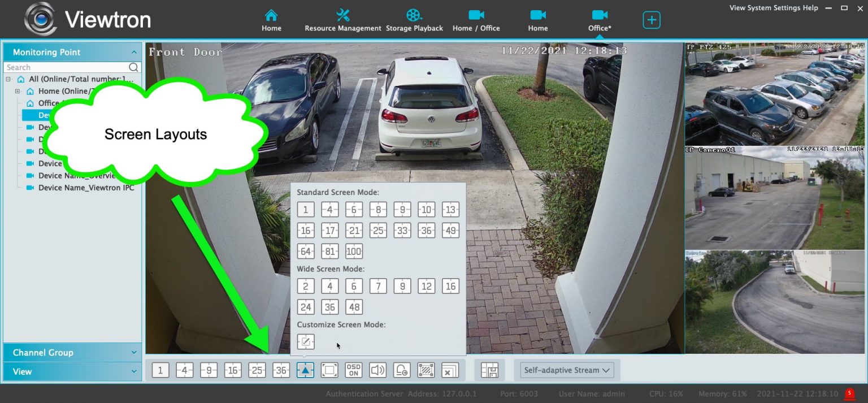This screenshot has height=403, width=868.
Task: Click the full screen stretch icon
Action: (330, 370)
